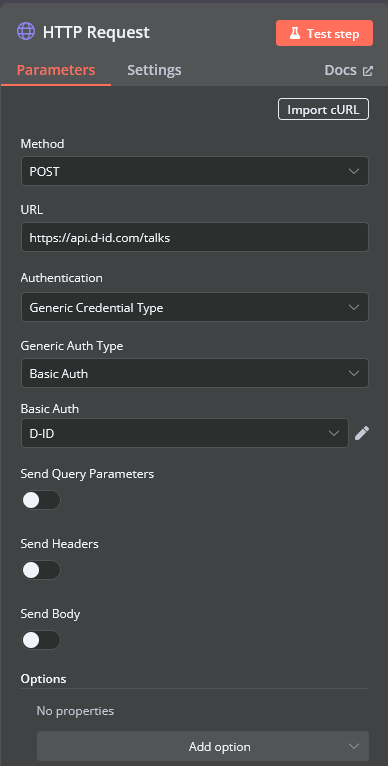The image size is (388, 766).
Task: Click the Basic Auth field label
Action: [x=50, y=408]
